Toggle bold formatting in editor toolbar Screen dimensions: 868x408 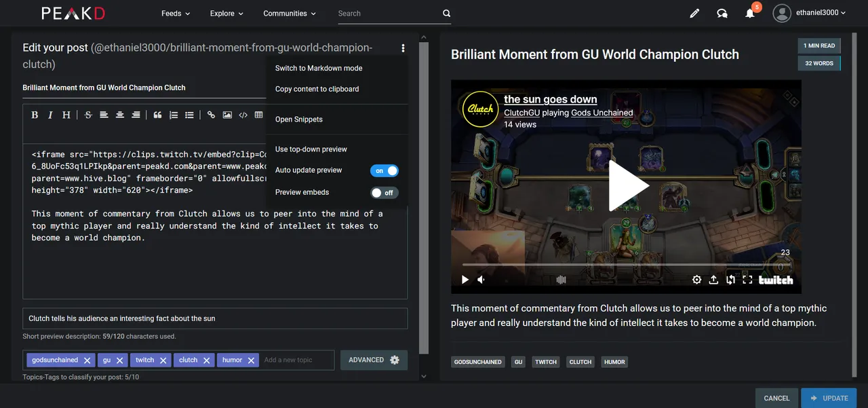click(35, 115)
